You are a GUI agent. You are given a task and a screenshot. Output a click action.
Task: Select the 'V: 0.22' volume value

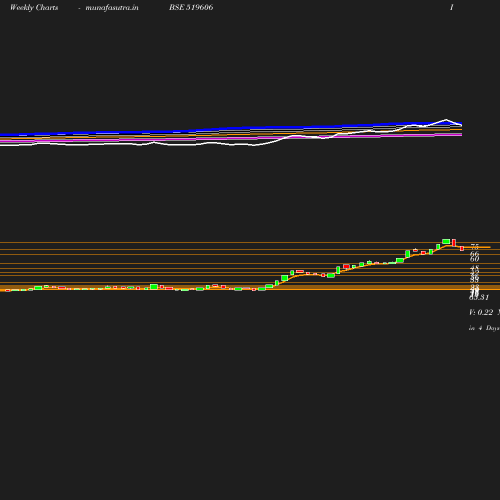tap(481, 312)
